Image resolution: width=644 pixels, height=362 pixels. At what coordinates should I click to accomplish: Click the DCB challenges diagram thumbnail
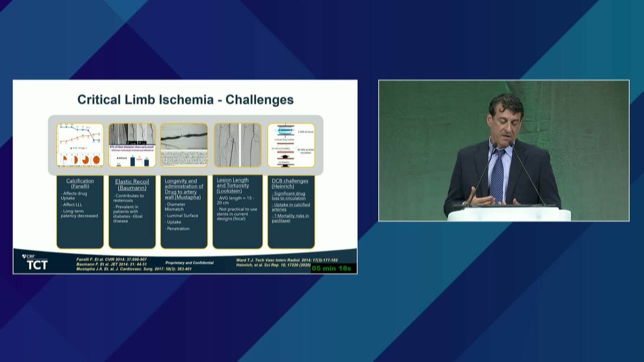(291, 145)
